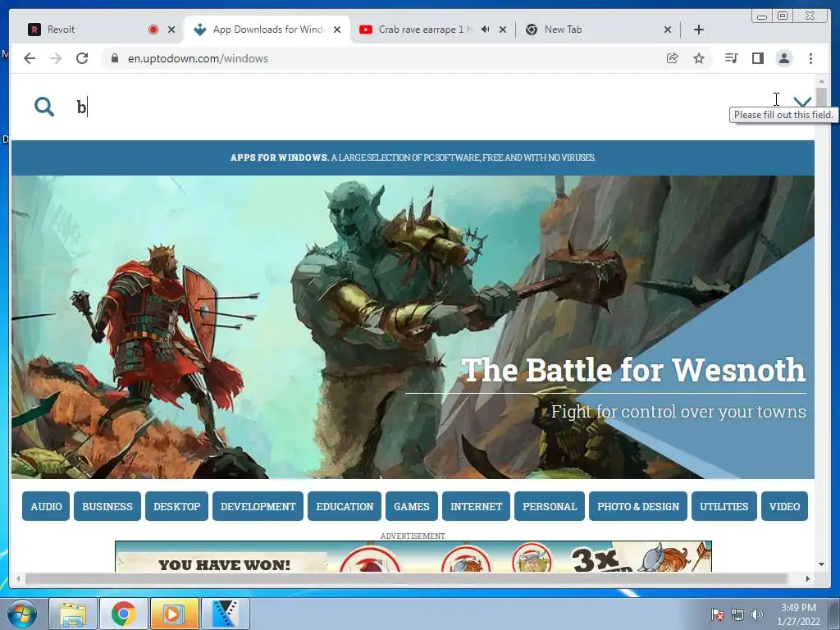Click the horizontal scrollbar thumb
This screenshot has height=630, width=840.
[405, 578]
